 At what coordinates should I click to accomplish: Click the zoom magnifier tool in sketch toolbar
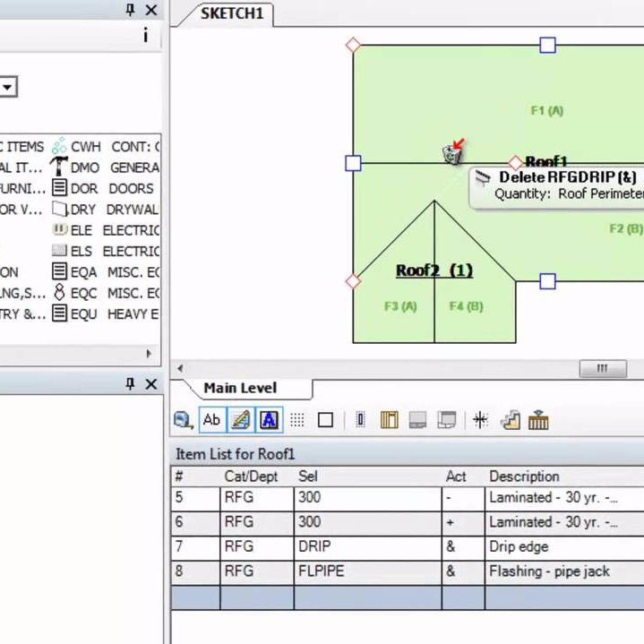tap(184, 420)
